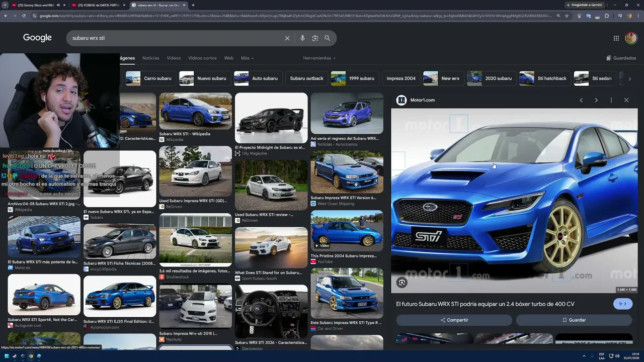Open the Más dropdown
644x362 pixels.
pos(247,58)
